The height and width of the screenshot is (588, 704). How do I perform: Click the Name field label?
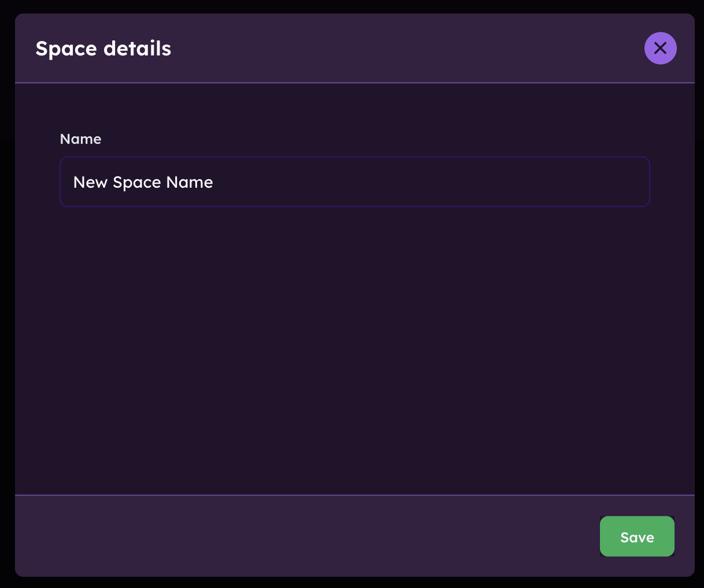click(80, 139)
